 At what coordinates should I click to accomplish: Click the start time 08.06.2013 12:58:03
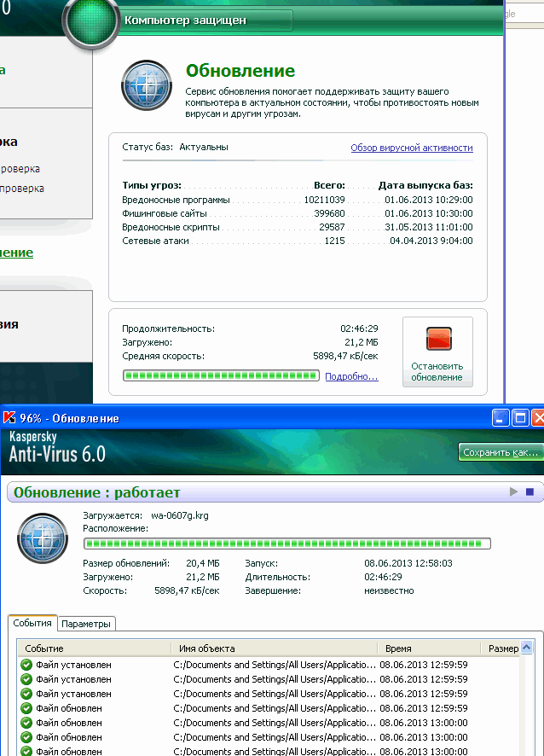[408, 563]
